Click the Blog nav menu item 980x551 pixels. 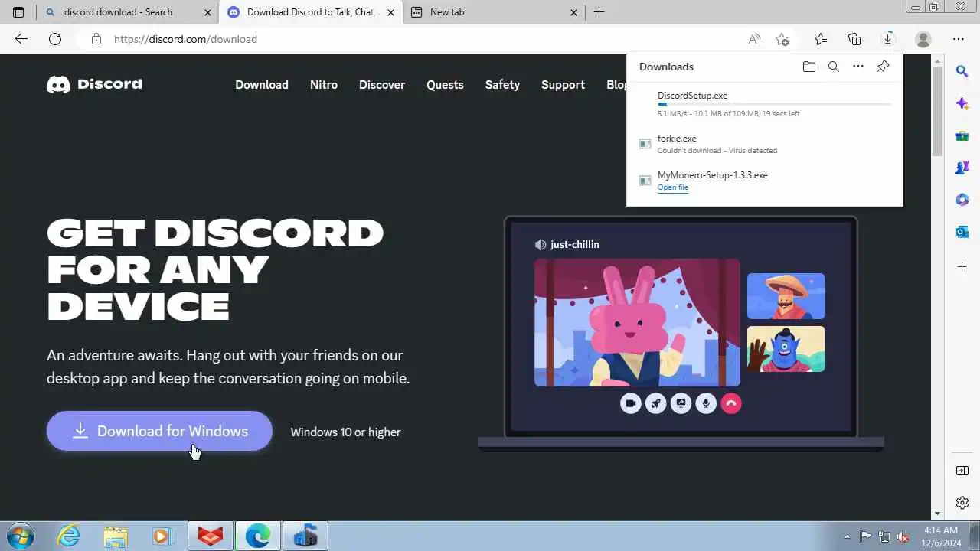pyautogui.click(x=616, y=85)
